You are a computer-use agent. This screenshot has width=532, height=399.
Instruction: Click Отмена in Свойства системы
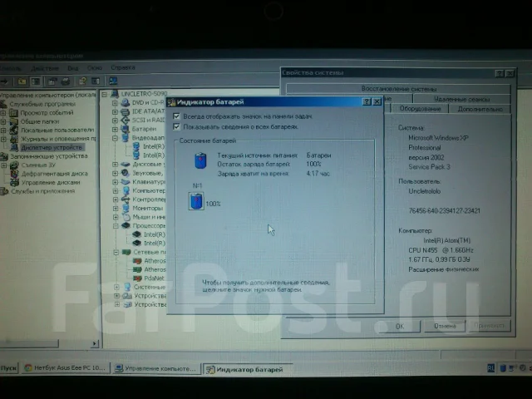coord(445,326)
